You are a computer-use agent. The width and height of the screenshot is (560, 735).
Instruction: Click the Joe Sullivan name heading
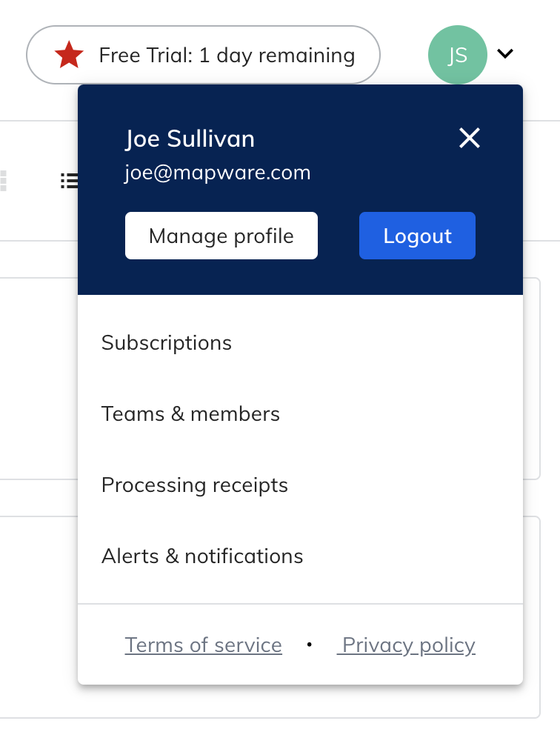coord(190,139)
